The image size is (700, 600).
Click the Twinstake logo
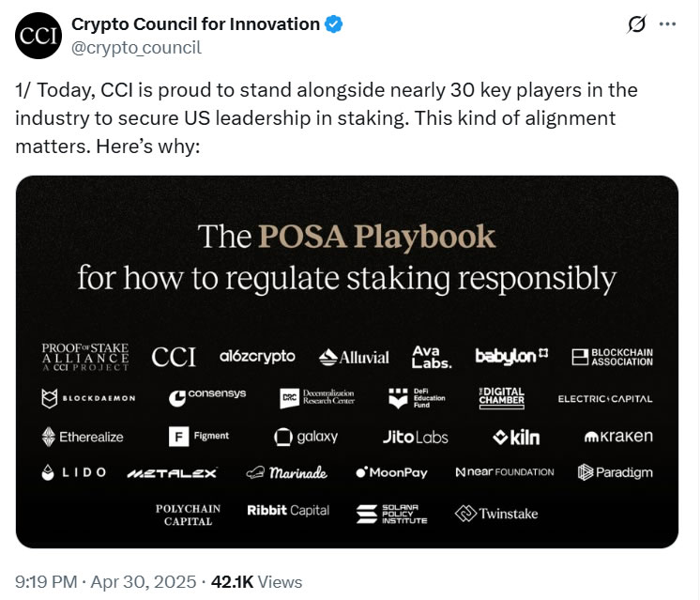496,514
